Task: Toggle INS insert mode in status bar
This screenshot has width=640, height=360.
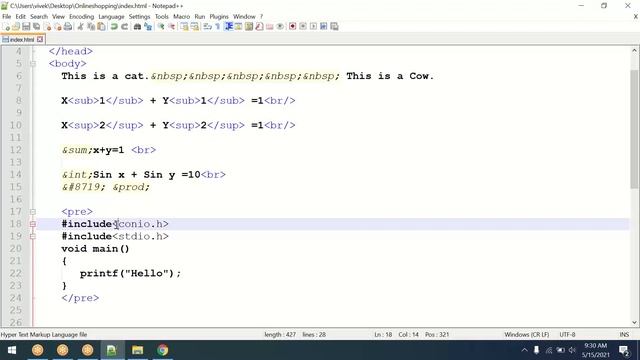Action: (x=624, y=335)
